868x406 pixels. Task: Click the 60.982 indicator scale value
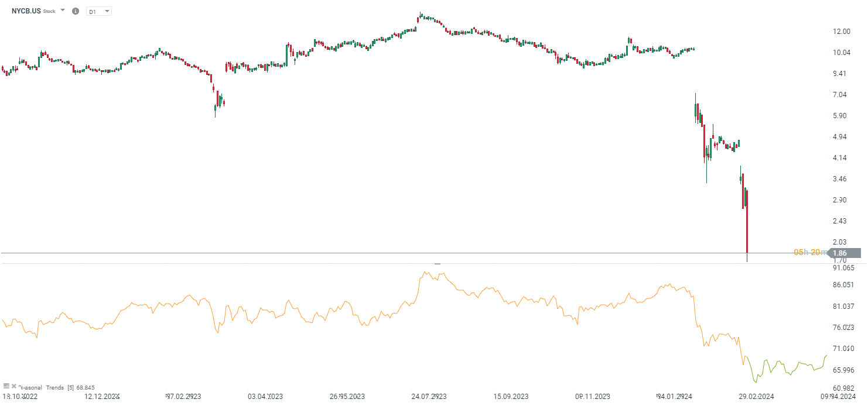click(843, 389)
